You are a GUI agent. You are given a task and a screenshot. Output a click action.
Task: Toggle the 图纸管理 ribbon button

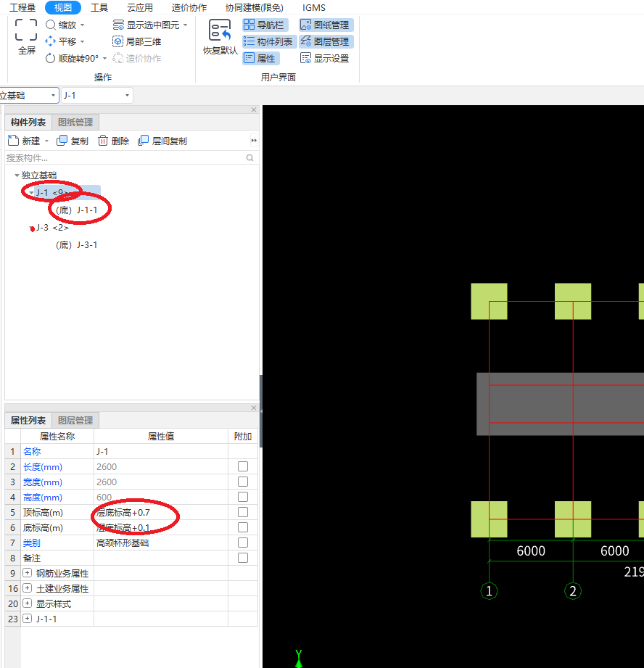coord(326,25)
